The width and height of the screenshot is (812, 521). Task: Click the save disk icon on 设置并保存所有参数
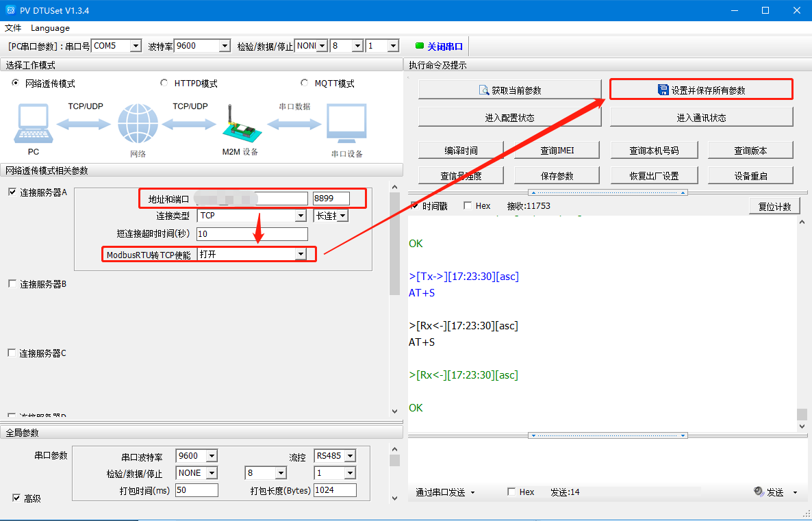point(663,90)
